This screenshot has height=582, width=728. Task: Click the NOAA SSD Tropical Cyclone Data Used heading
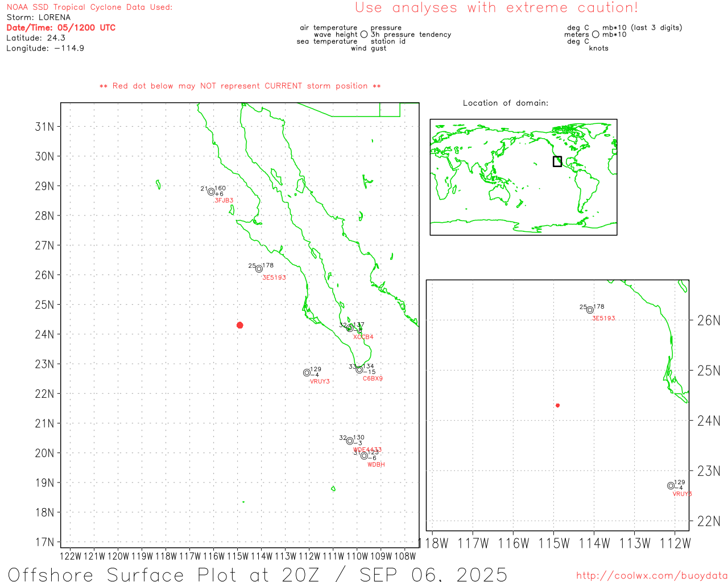[89, 7]
